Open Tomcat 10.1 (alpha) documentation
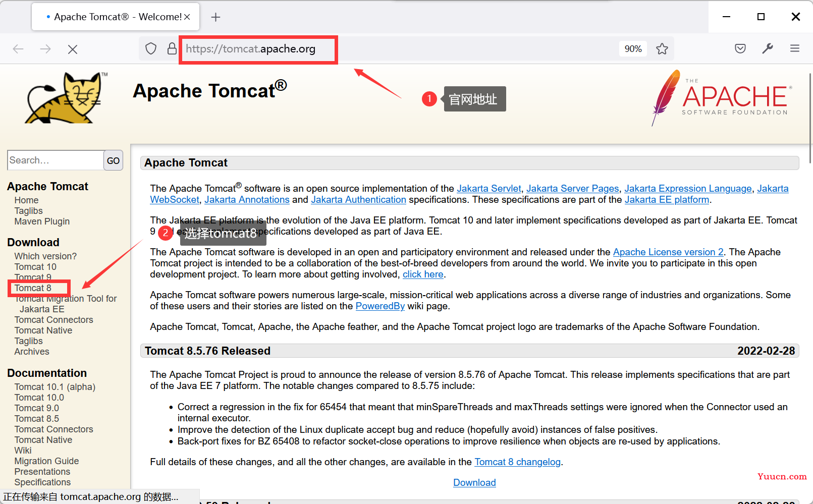 55,387
